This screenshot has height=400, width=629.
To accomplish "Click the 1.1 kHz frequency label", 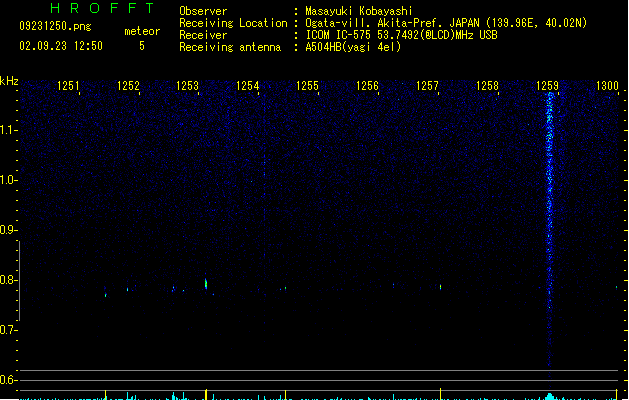I will pos(8,130).
